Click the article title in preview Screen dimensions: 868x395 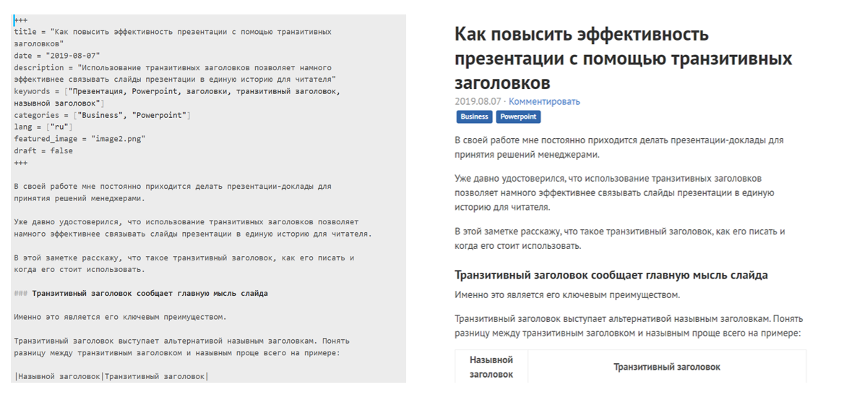(x=623, y=58)
